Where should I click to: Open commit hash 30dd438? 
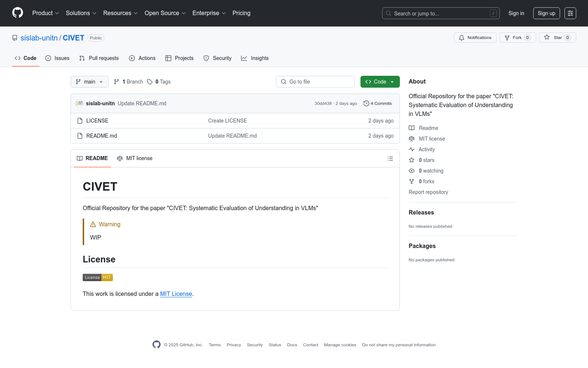click(323, 104)
